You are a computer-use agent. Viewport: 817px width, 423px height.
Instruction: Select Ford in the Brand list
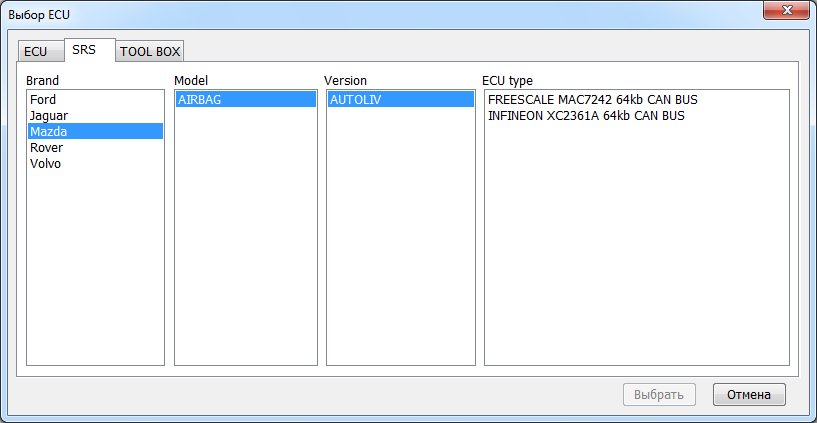coord(95,99)
